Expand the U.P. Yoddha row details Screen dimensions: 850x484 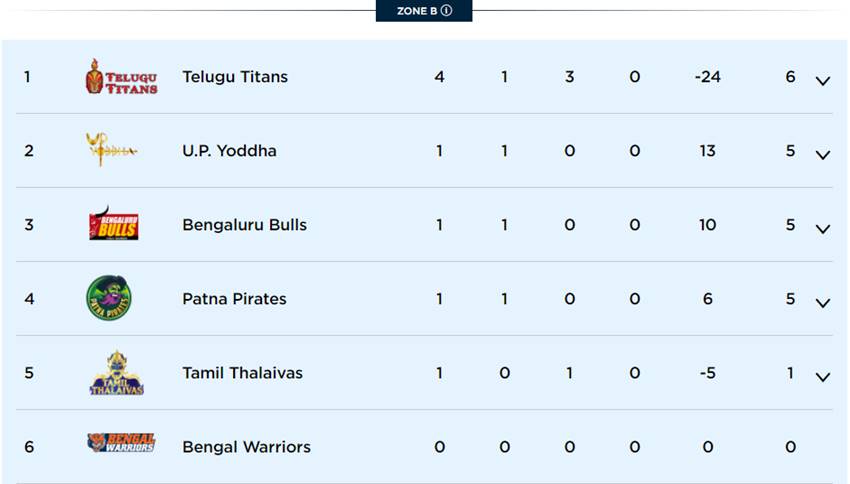(x=822, y=155)
